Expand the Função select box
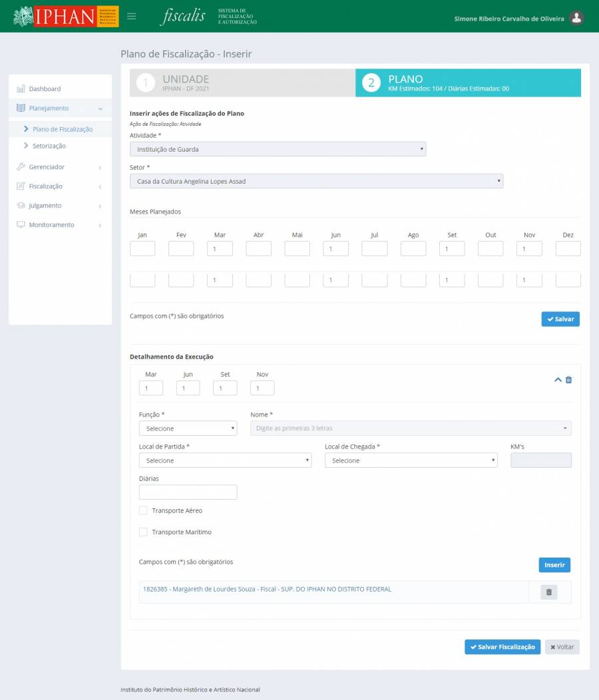This screenshot has height=700, width=599. pos(188,429)
